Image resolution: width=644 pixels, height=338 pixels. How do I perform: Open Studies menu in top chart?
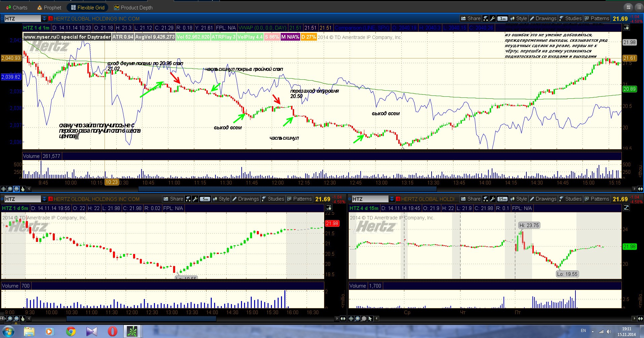[x=570, y=18]
